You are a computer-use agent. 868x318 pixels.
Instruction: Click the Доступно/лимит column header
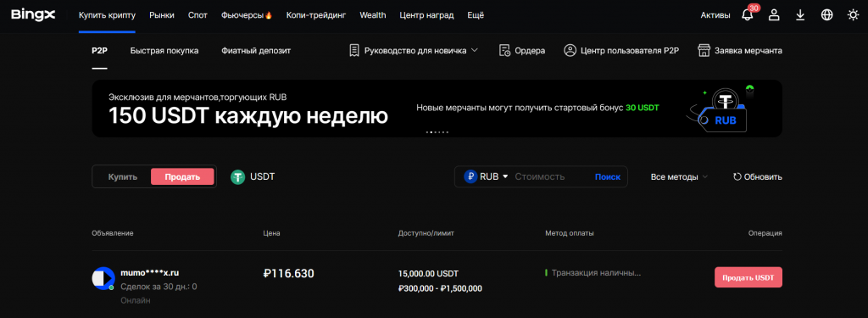click(426, 233)
